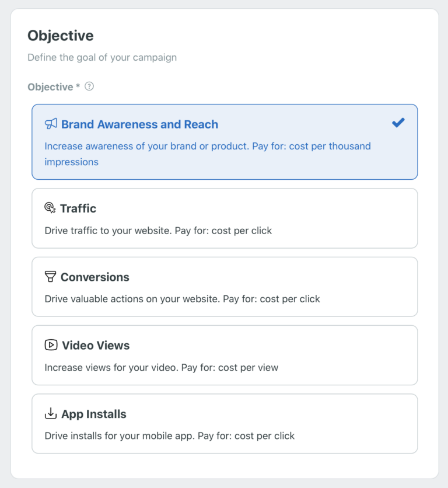Click the video play icon beside Video Views
The width and height of the screenshot is (448, 488).
coord(51,344)
